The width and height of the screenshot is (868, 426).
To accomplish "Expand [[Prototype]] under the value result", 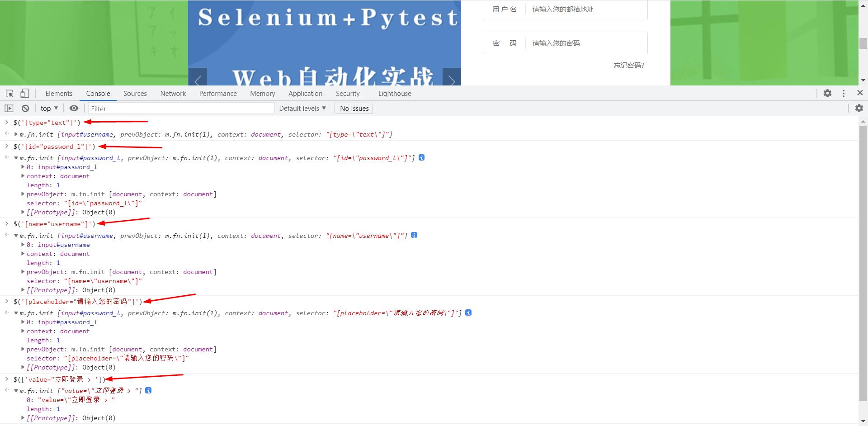I will (x=23, y=418).
